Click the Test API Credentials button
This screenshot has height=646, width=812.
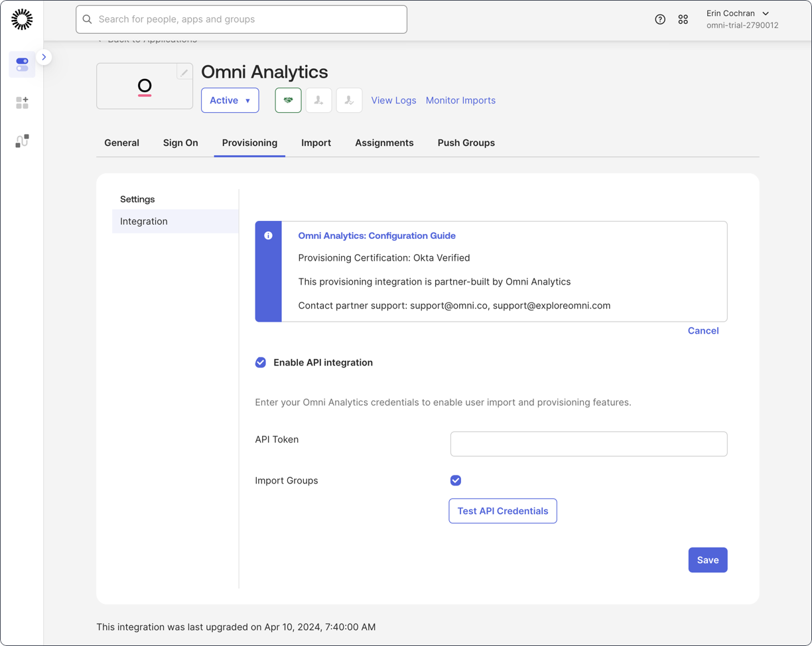(x=502, y=511)
